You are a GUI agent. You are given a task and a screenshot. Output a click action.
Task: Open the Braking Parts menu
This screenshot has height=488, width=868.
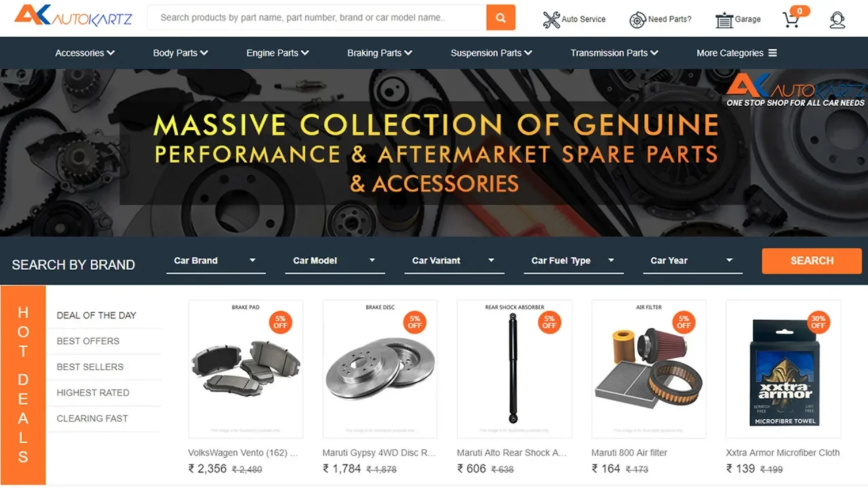point(380,53)
